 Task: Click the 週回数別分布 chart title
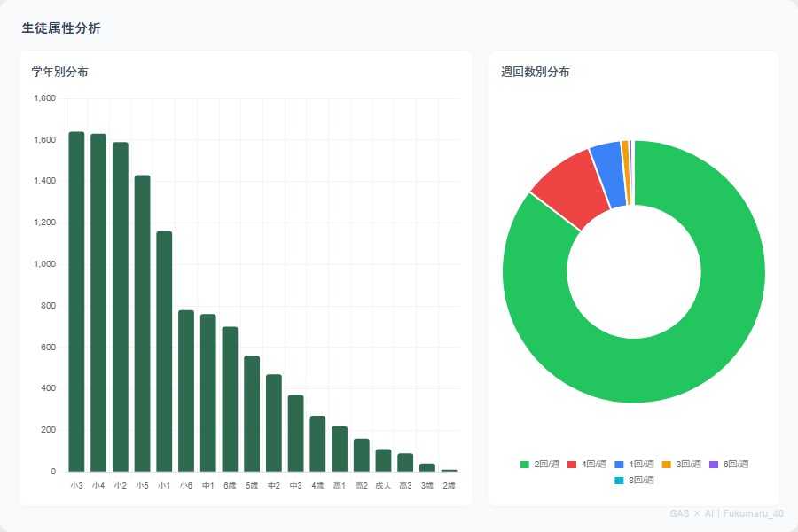tap(536, 72)
